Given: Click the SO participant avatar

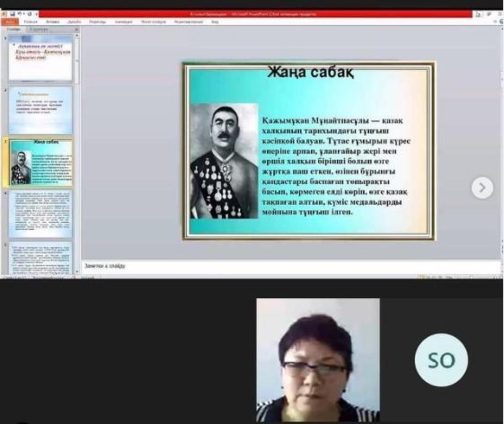Looking at the screenshot, I should pyautogui.click(x=441, y=360).
